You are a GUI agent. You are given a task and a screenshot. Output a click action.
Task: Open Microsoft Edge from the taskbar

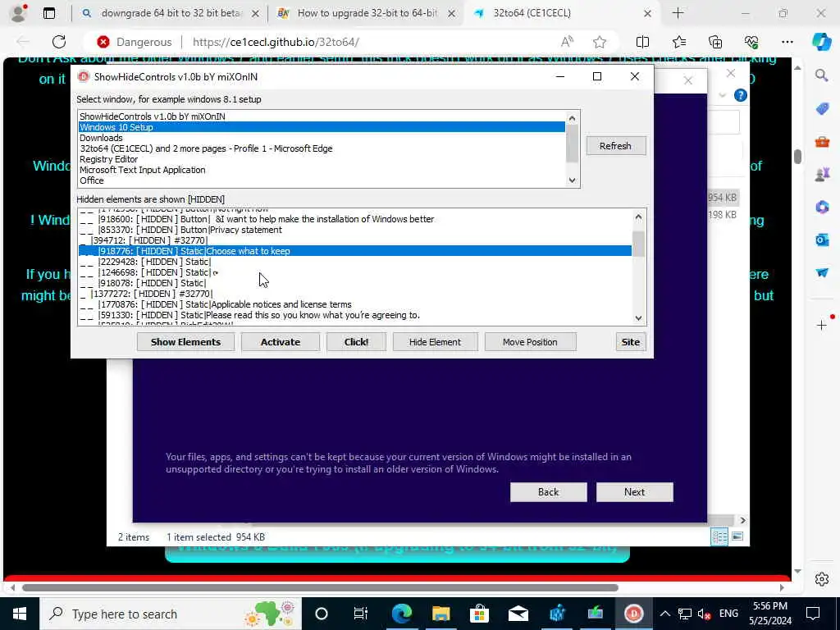pyautogui.click(x=401, y=614)
